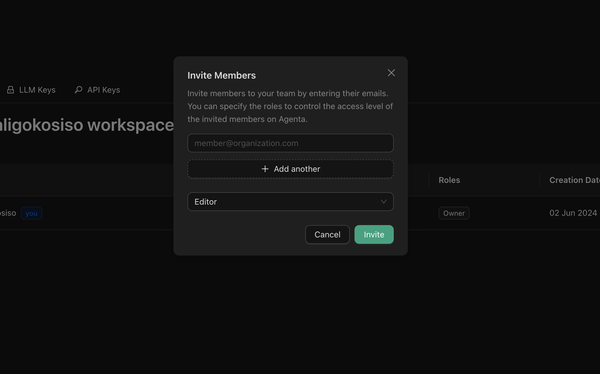Screen dimensions: 600x374
Task: Click the green Invite button
Action: click(x=374, y=235)
